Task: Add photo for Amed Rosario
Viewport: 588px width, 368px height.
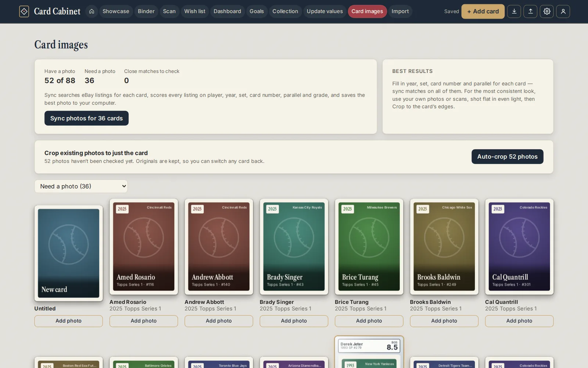Action: 144,321
